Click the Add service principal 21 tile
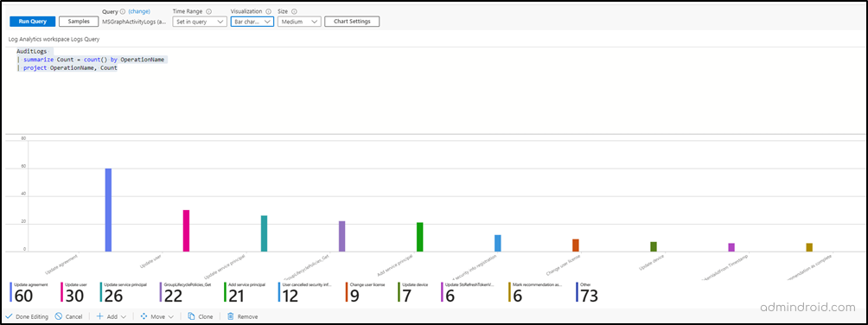 click(x=246, y=292)
